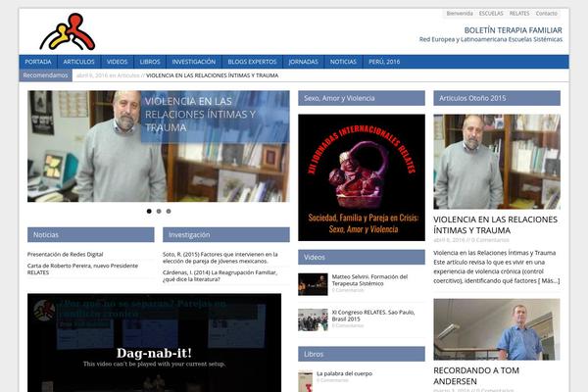Click La palabra del cuerpo book cover
This screenshot has height=392, width=588.
point(305,381)
